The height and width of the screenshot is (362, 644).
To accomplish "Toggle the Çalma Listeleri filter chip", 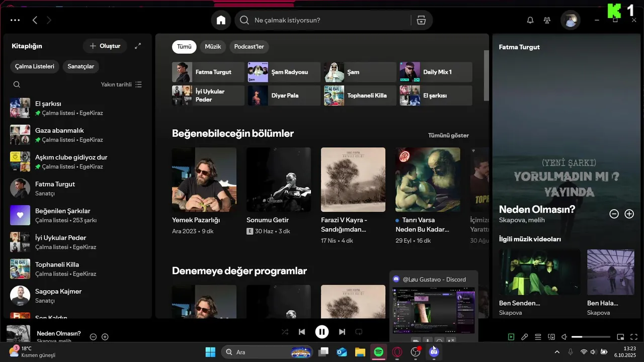I will pos(35,66).
